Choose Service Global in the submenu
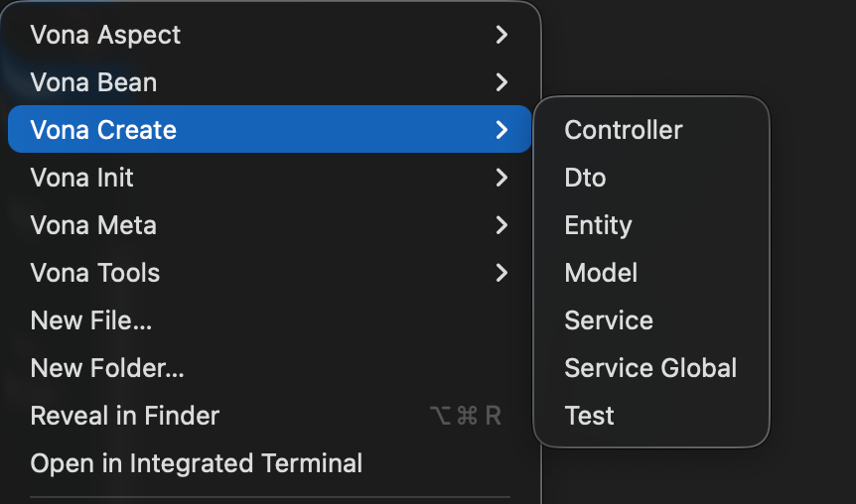The image size is (856, 504). tap(650, 368)
